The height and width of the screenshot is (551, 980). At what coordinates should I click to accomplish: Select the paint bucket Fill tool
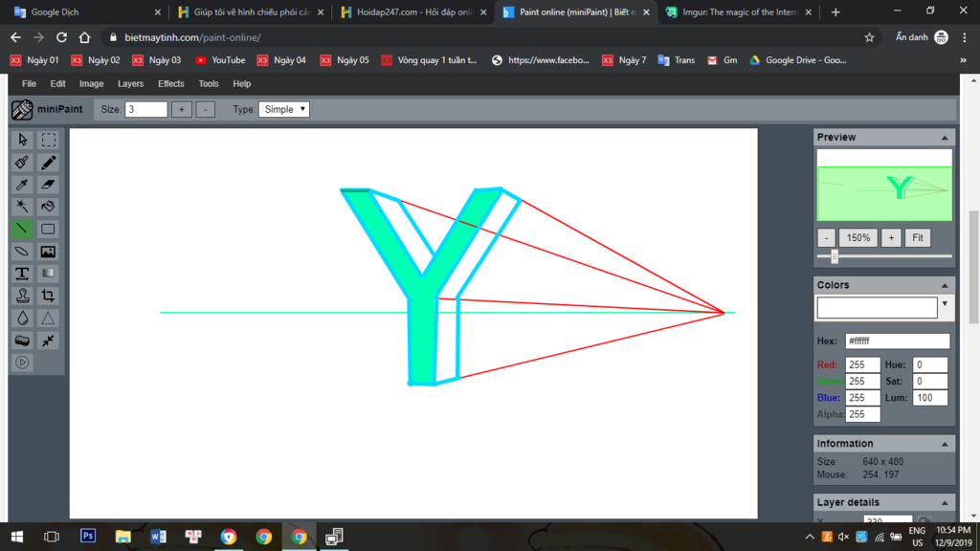48,207
